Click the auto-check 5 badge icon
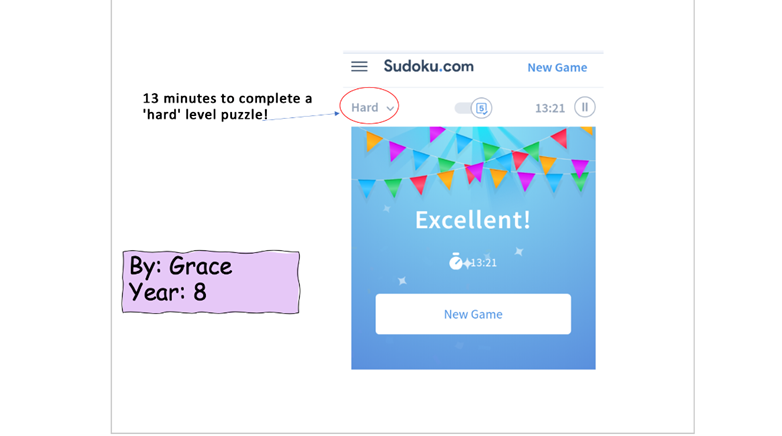Viewport: 782px width, 436px height. [481, 108]
